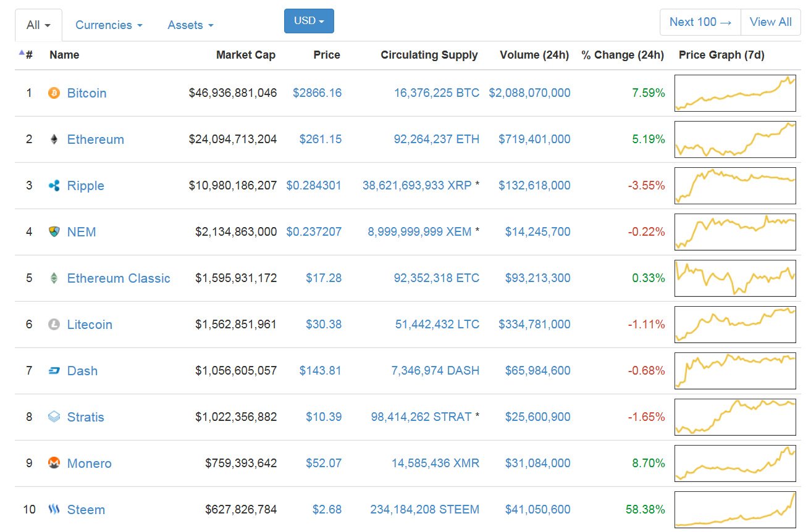The image size is (811, 532).
Task: Click Monero price $52.07
Action: point(324,463)
